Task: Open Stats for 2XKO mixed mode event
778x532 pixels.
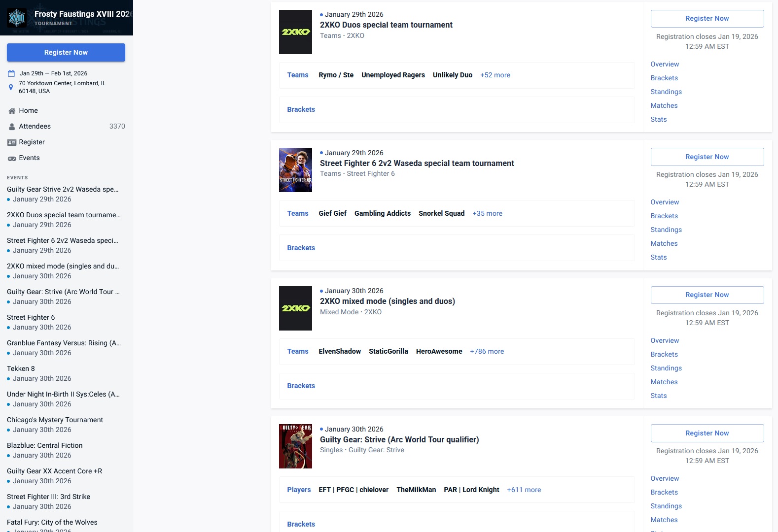Action: pos(659,396)
